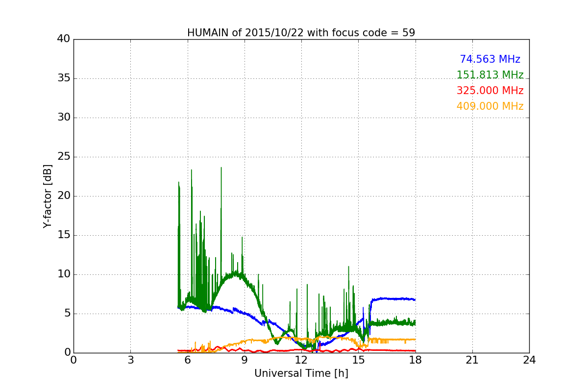Image resolution: width=588 pixels, height=392 pixels.
Task: Select the orange 409.000 MHz legend label
Action: 490,106
